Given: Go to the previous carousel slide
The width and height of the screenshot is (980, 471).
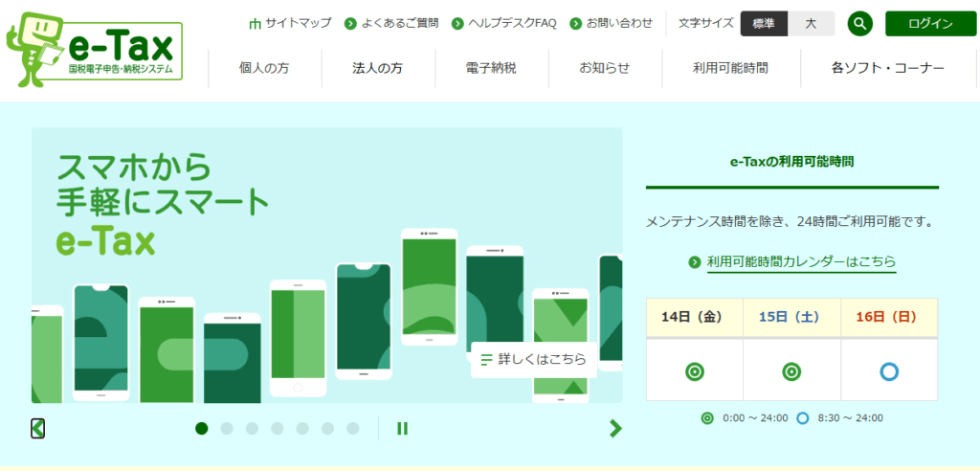Looking at the screenshot, I should pos(38,429).
